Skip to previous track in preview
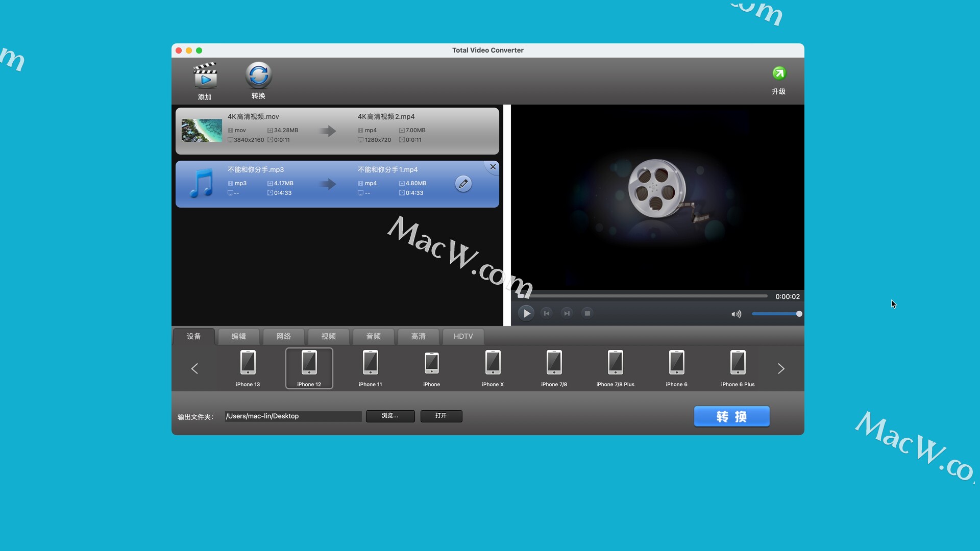 (547, 313)
